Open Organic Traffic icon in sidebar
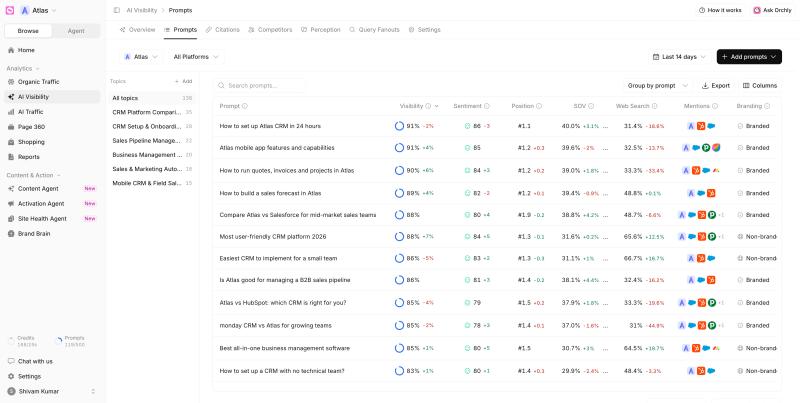Image resolution: width=800 pixels, height=403 pixels. (11, 82)
